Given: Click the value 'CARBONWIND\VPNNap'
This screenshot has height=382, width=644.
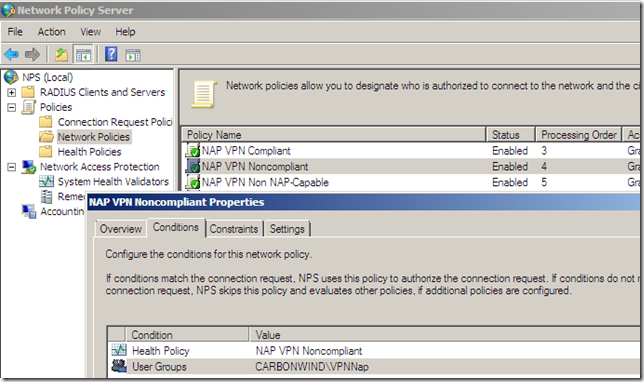Looking at the screenshot, I should tap(312, 366).
